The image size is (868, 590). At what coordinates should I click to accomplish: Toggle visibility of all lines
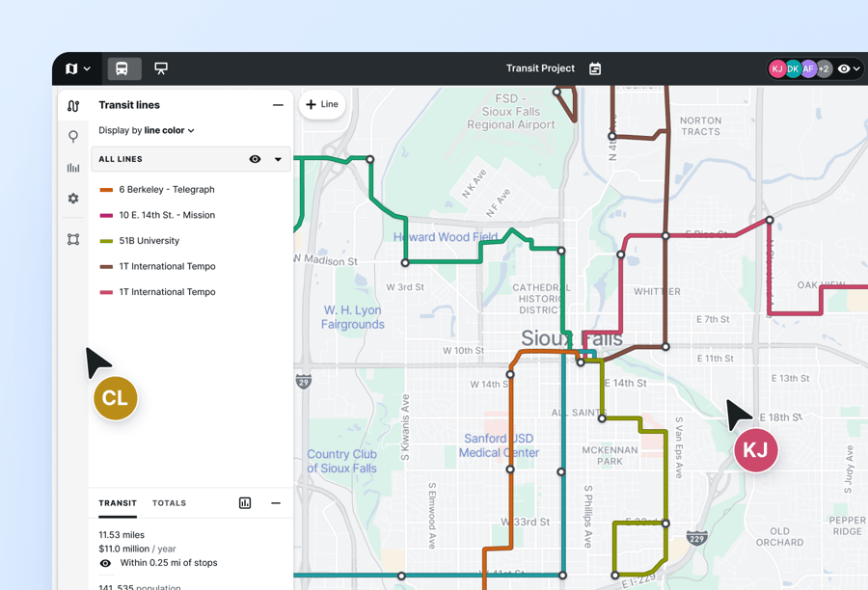(255, 159)
